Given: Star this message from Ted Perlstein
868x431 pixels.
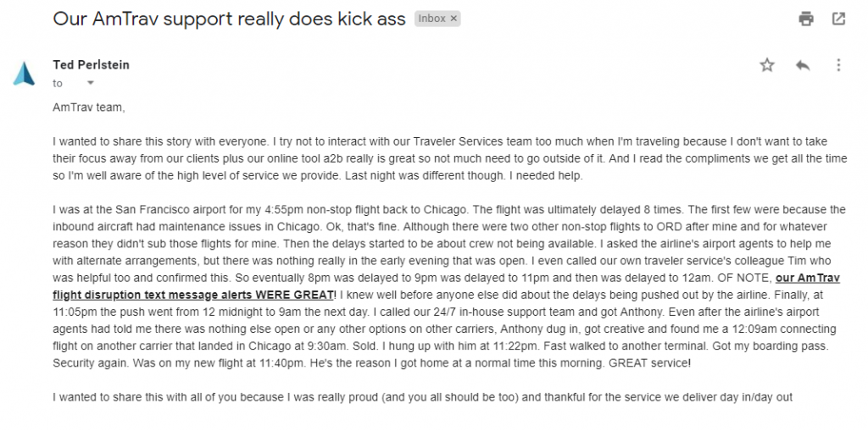Looking at the screenshot, I should click(x=767, y=65).
